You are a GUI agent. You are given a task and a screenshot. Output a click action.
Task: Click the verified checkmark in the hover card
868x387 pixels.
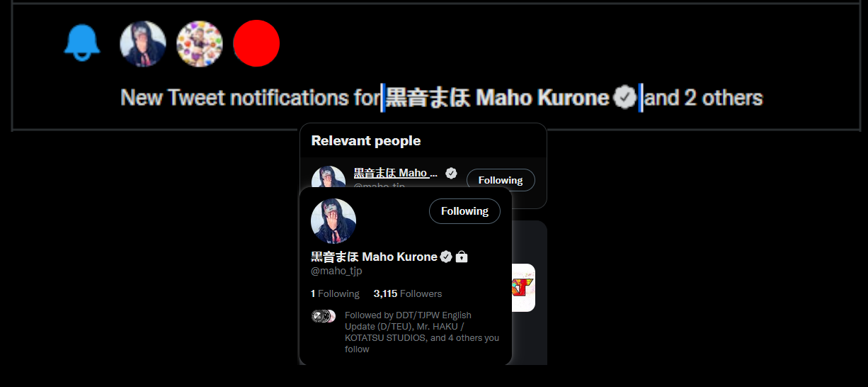tap(446, 257)
